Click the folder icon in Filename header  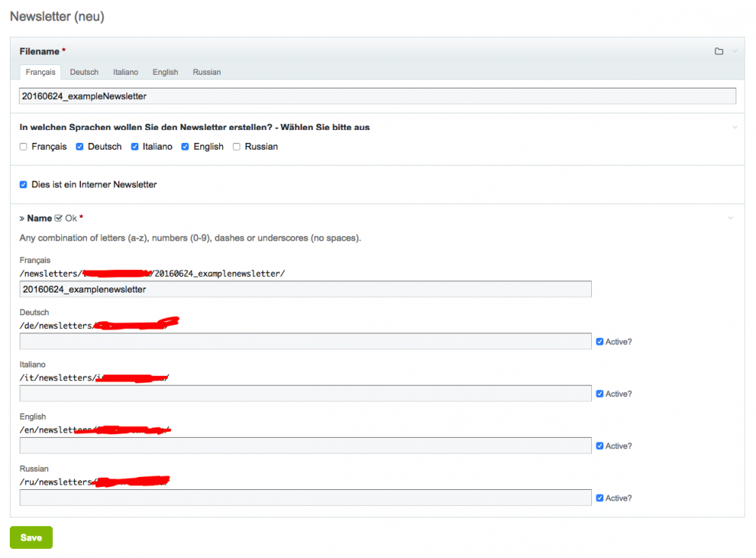point(719,51)
